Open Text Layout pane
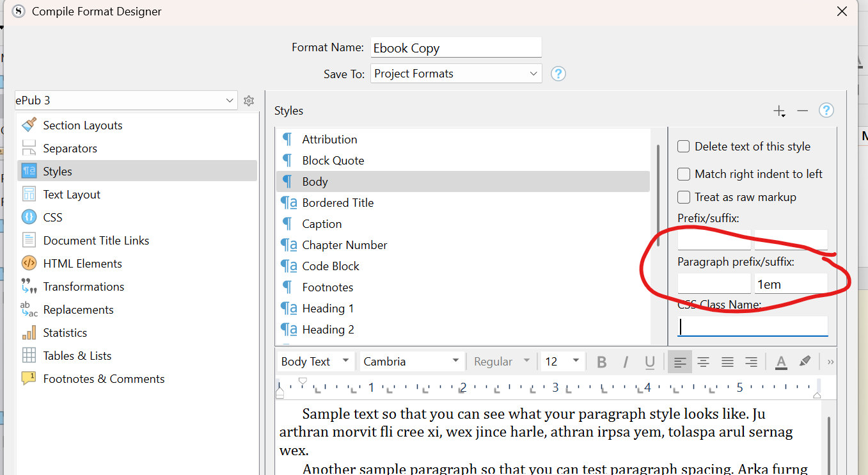 136,195
